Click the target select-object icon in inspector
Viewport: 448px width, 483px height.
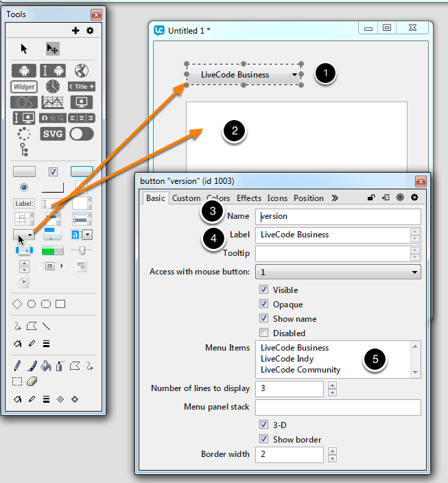pos(400,198)
